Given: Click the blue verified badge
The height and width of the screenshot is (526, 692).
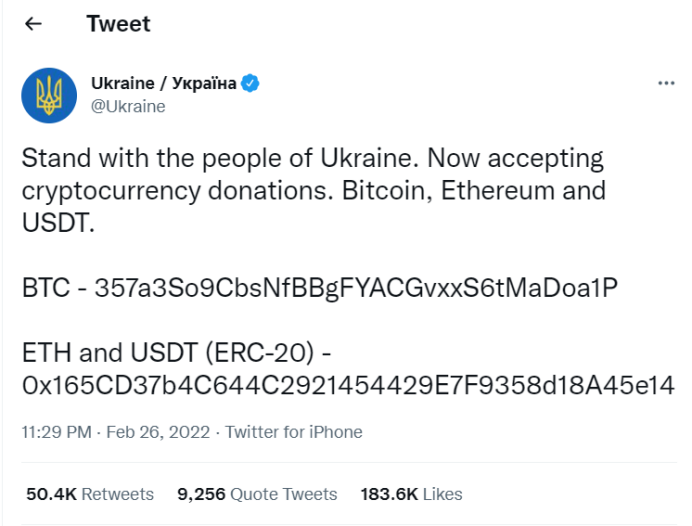Looking at the screenshot, I should coord(250,83).
